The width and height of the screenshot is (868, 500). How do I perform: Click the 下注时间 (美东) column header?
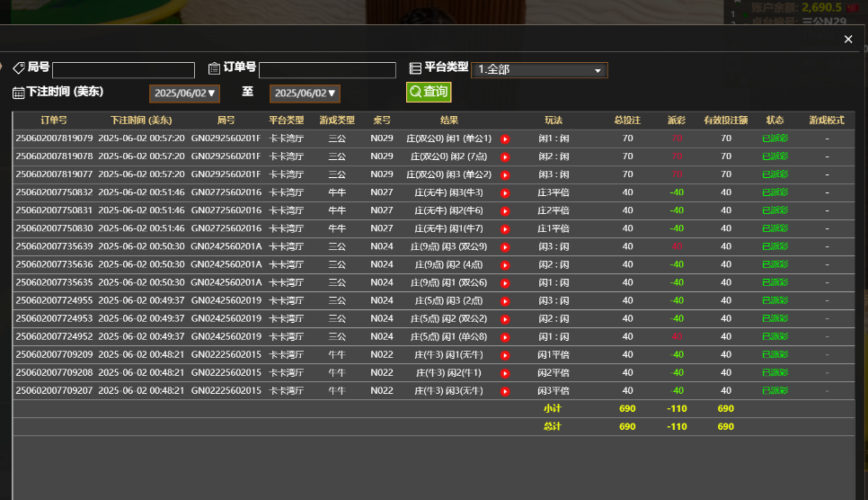point(141,120)
